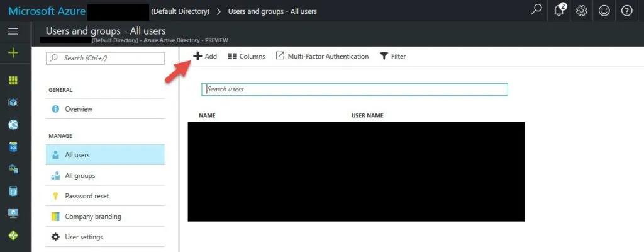
Task: Click the green plus New resource icon
Action: 13,53
